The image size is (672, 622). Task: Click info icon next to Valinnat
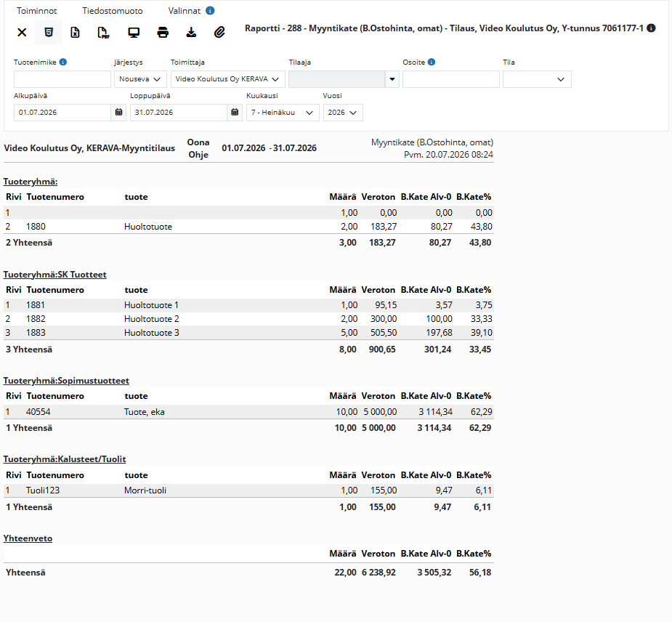pyautogui.click(x=210, y=11)
